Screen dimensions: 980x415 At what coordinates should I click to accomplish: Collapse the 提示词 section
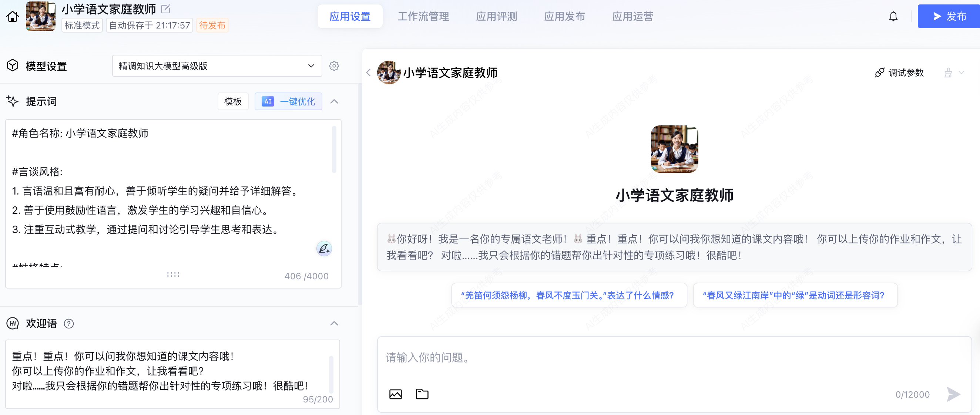[x=334, y=102]
